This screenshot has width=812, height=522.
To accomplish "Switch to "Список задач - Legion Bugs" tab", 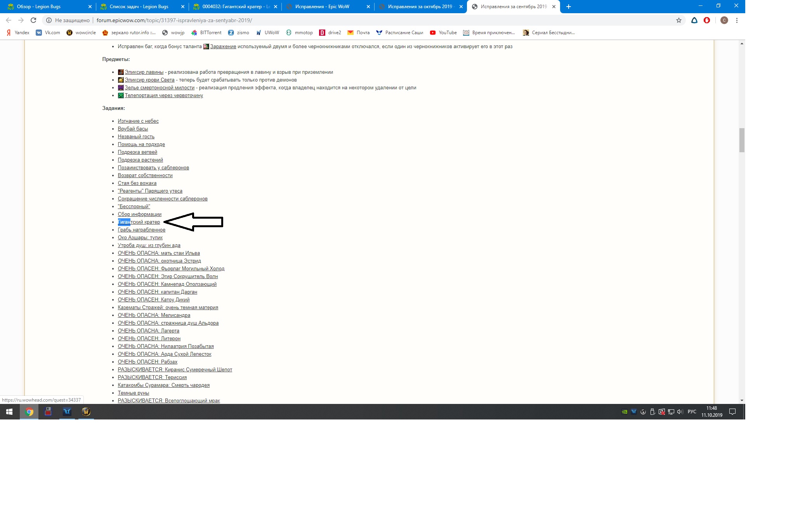I will click(x=139, y=7).
